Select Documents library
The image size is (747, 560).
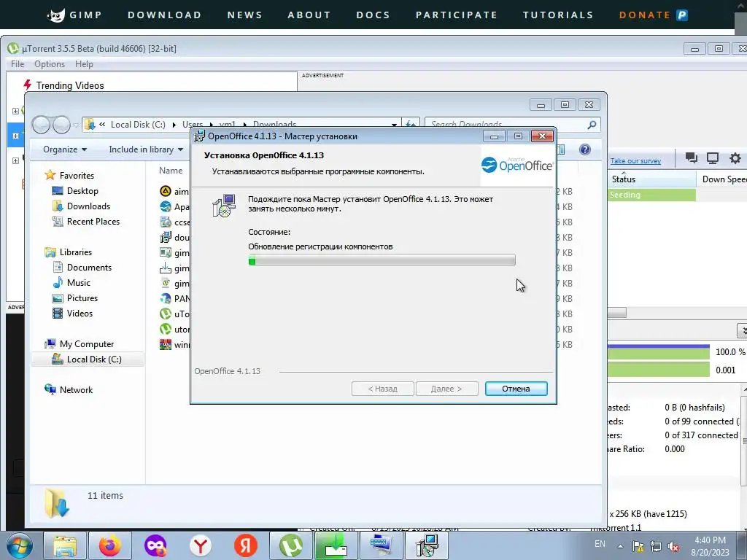89,267
